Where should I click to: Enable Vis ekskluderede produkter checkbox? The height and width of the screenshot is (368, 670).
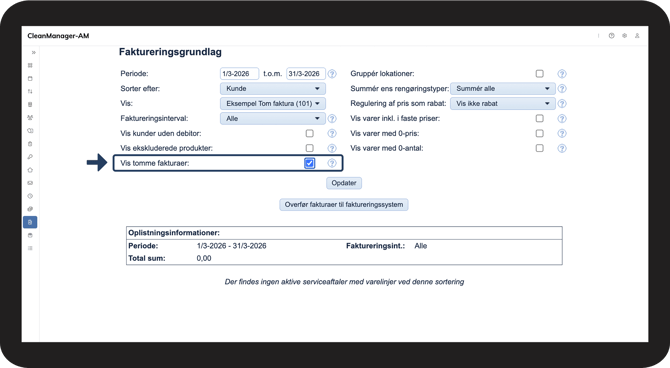click(309, 148)
